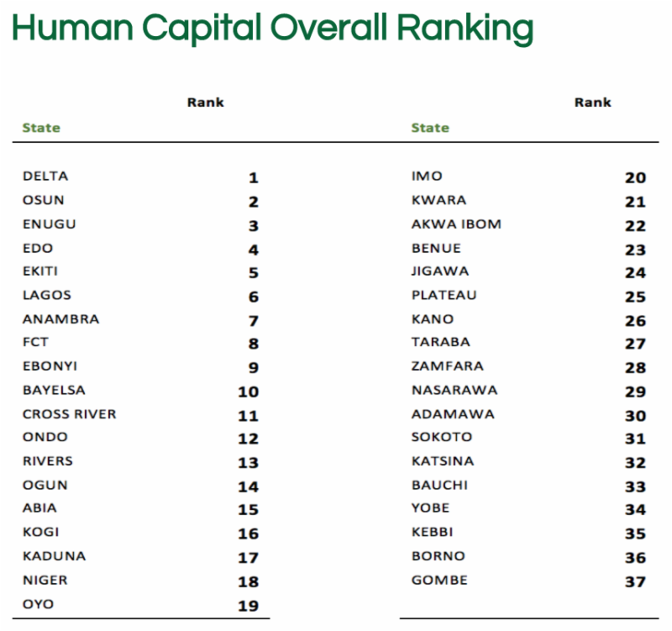Click on LAGOS state name
The height and width of the screenshot is (631, 672).
[47, 295]
